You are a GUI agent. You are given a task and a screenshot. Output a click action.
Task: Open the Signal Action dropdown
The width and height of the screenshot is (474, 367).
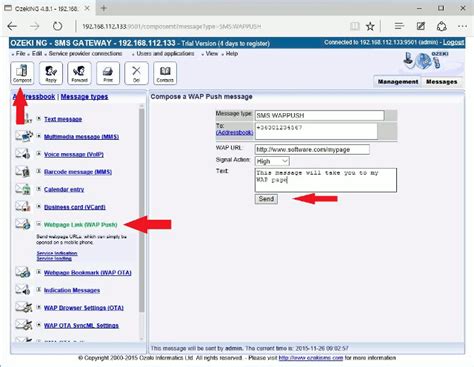272,161
